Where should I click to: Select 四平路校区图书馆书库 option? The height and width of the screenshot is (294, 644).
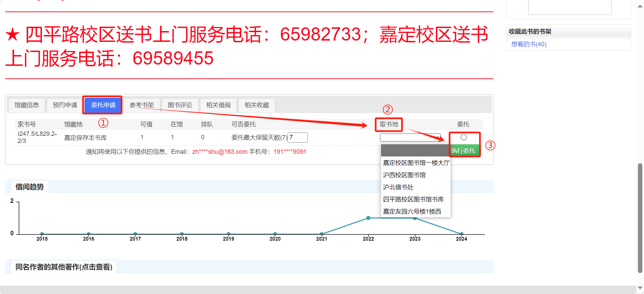click(413, 199)
